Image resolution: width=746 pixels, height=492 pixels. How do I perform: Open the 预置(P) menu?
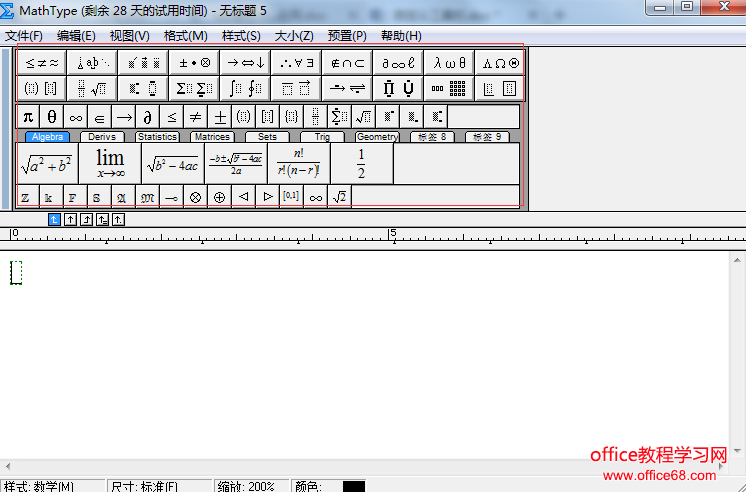click(347, 36)
